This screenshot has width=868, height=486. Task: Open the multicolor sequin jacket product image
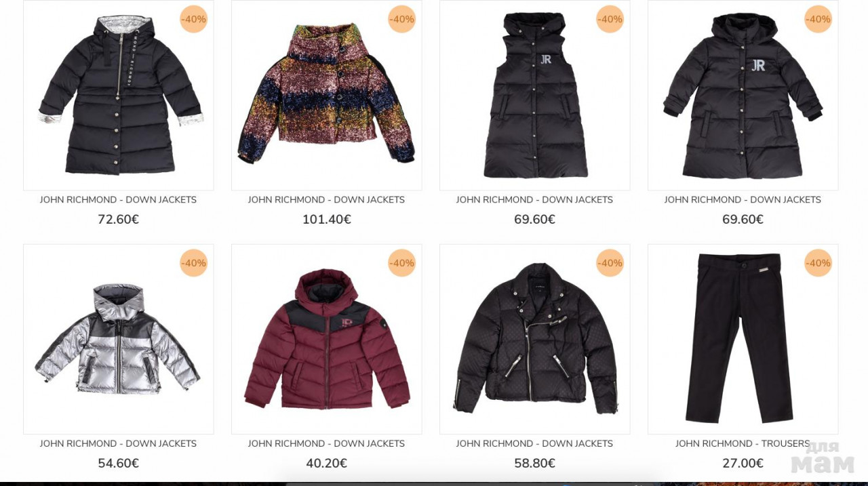(x=327, y=96)
